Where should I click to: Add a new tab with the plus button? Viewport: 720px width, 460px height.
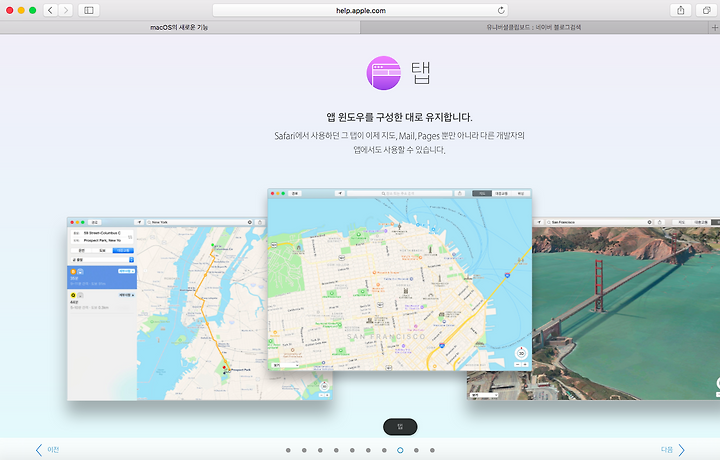[714, 28]
